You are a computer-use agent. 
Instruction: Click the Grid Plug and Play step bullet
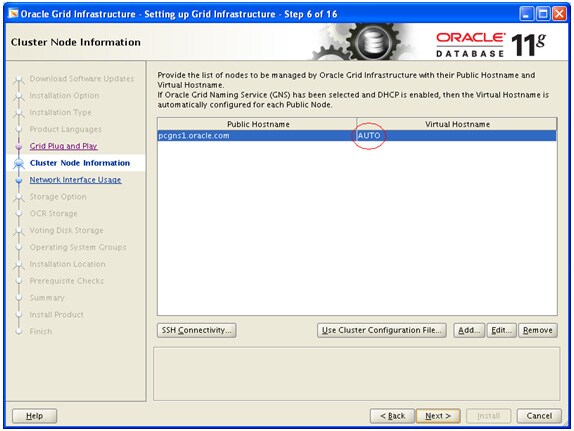[19, 146]
